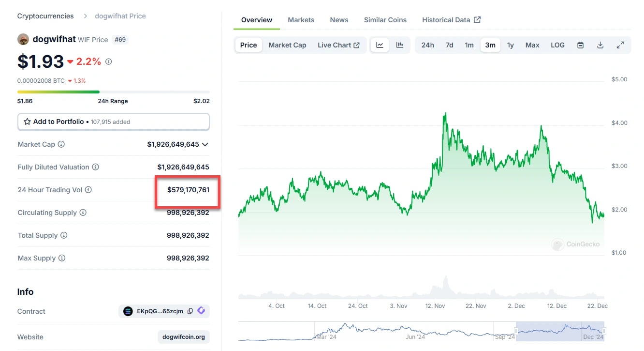Navigate to the Cryptocurrencies breadcrumb

pyautogui.click(x=45, y=16)
